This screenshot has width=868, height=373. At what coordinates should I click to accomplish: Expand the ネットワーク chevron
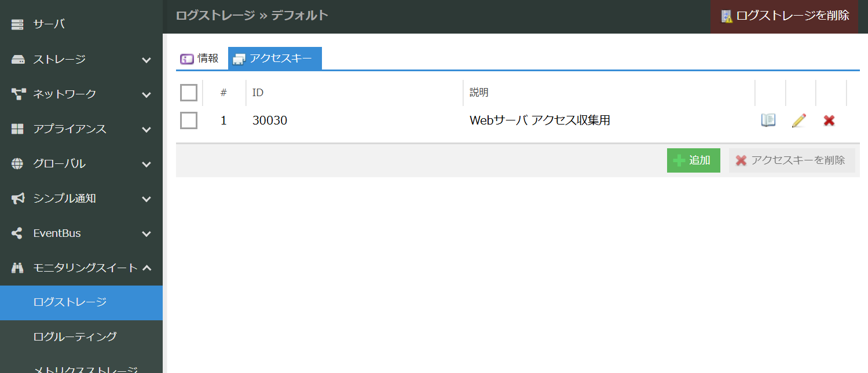tap(147, 94)
